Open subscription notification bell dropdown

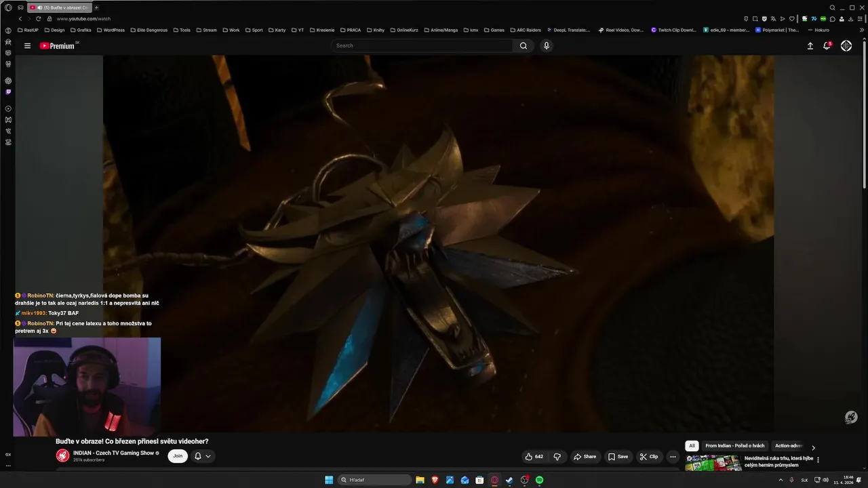[x=203, y=456]
